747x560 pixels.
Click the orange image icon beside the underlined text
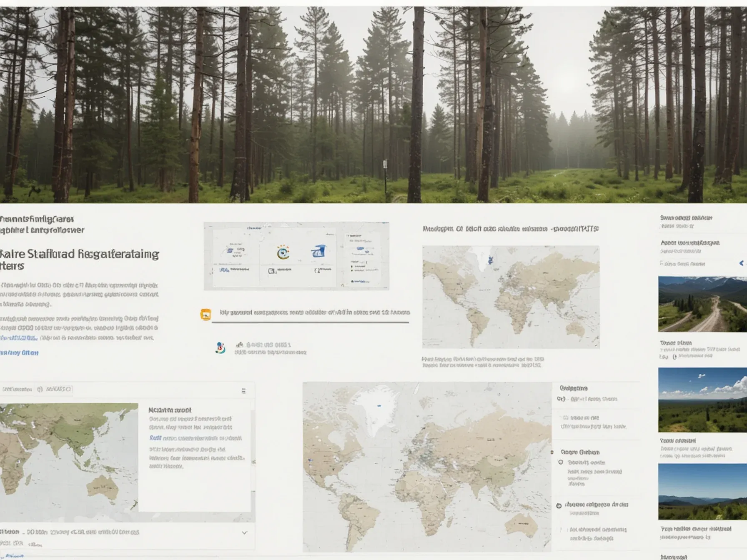206,314
